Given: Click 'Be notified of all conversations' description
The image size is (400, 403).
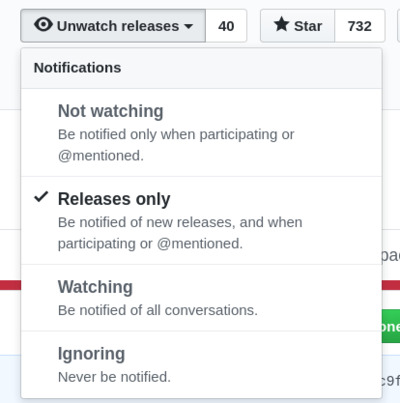Looking at the screenshot, I should pos(158,310).
